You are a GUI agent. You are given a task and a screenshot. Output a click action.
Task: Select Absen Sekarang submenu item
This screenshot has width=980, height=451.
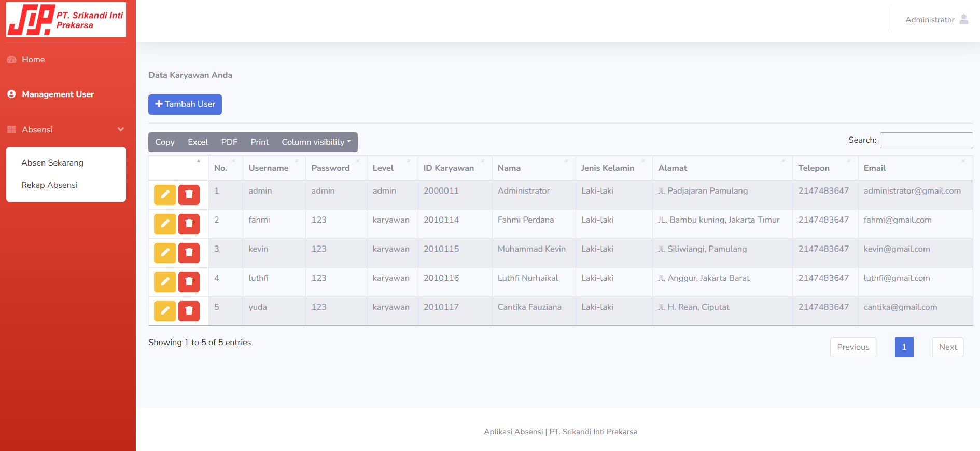click(x=52, y=163)
